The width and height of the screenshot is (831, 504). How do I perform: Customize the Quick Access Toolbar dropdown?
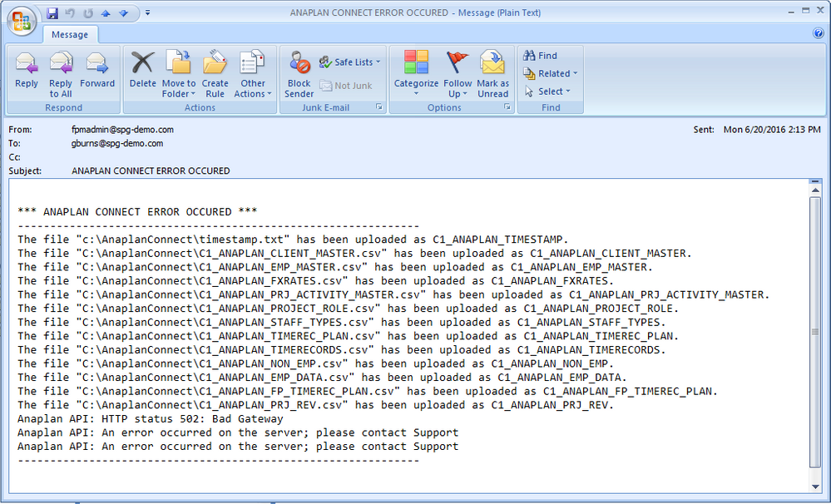coord(148,12)
